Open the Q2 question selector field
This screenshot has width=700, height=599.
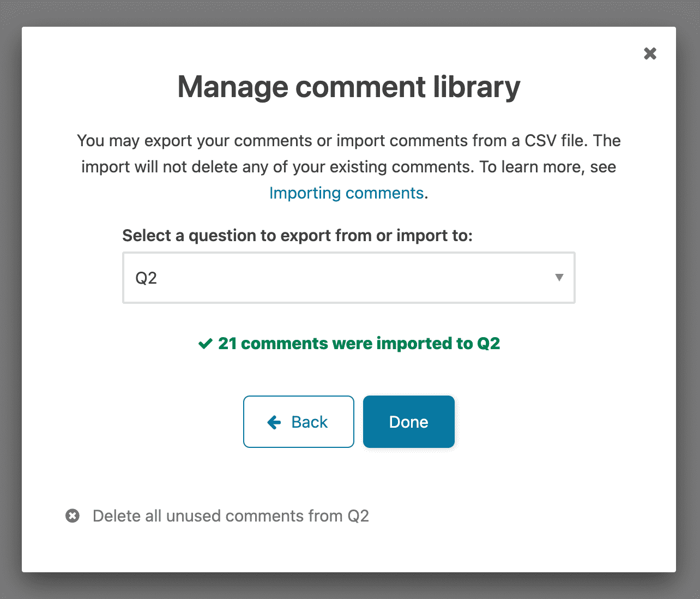[x=349, y=278]
